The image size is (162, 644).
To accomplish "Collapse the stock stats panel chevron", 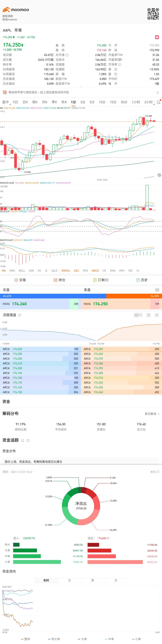I will [81, 86].
